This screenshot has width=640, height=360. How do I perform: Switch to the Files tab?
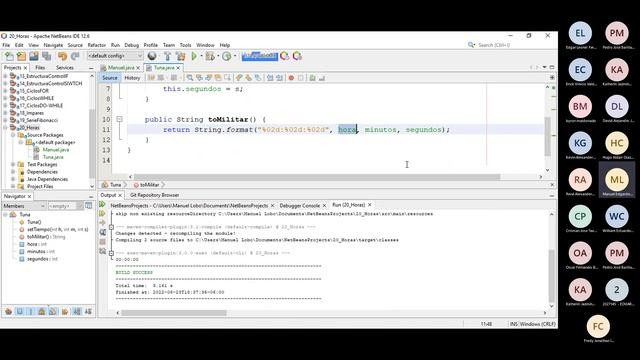pos(40,67)
